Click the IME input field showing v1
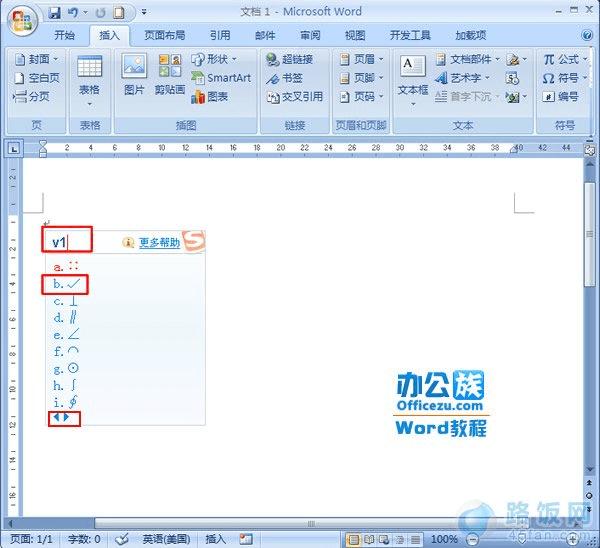 click(67, 240)
